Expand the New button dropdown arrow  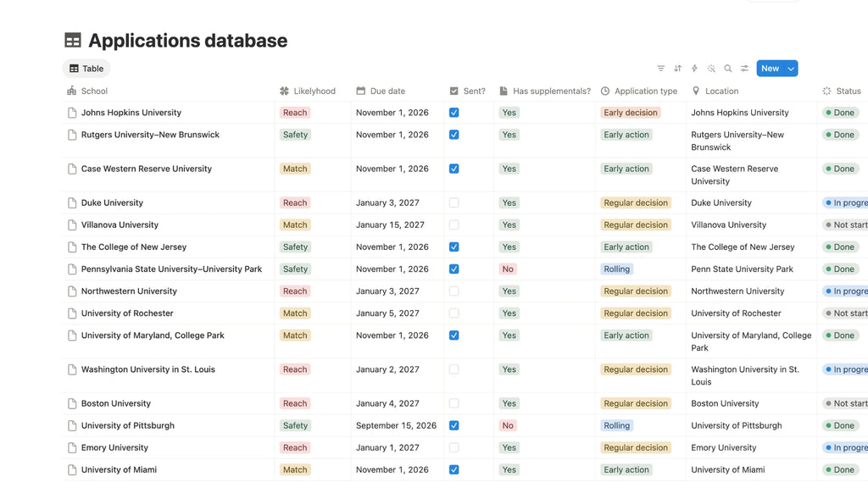coord(791,69)
